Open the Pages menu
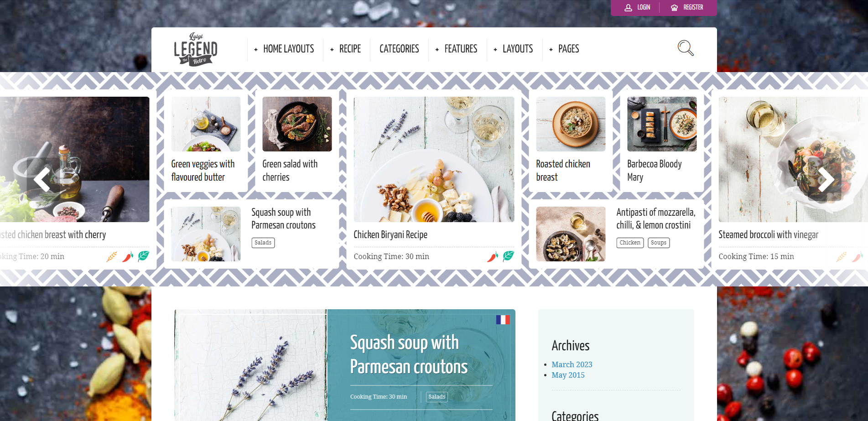Image resolution: width=868 pixels, height=421 pixels. point(564,49)
